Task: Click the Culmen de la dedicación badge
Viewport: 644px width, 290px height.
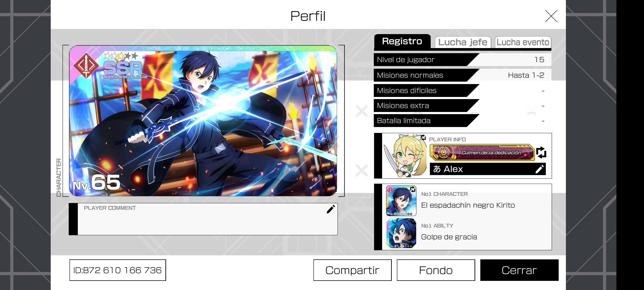Action: (x=482, y=153)
